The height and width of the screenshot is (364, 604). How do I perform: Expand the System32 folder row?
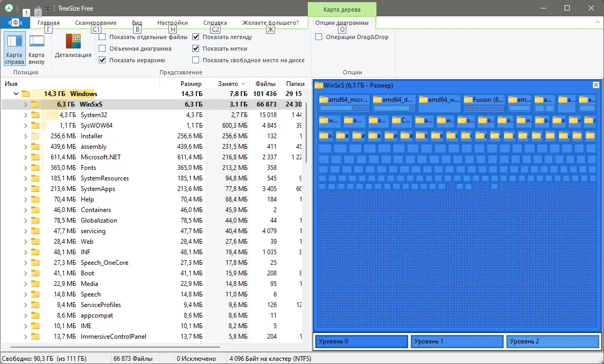[25, 114]
